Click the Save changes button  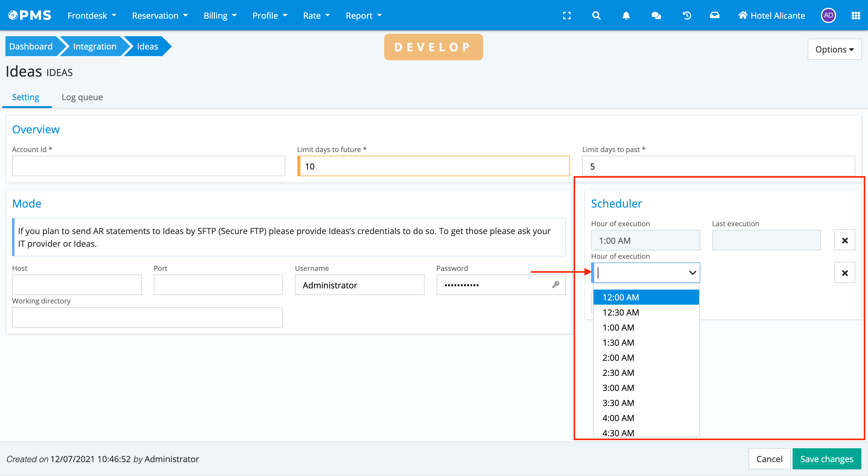(x=826, y=459)
